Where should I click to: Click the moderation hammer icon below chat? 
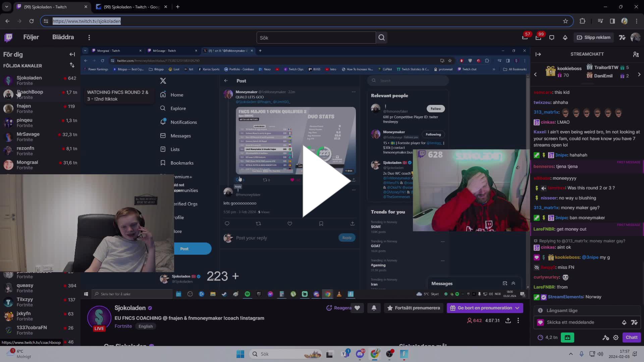(606, 338)
